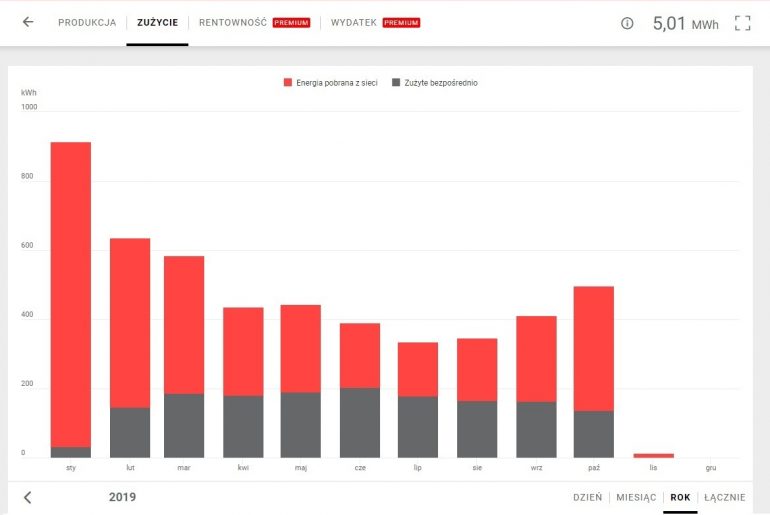Click the gray June (cze) bar segment
Screen dimensions: 770x515
[360, 423]
